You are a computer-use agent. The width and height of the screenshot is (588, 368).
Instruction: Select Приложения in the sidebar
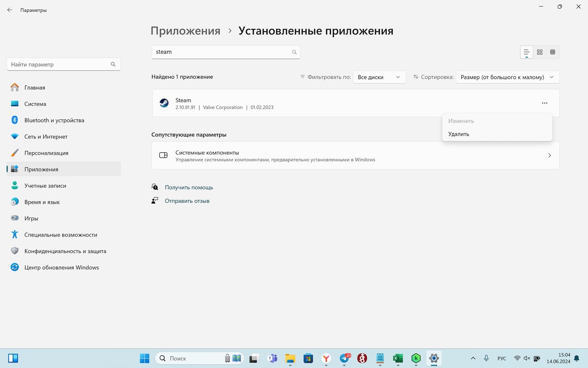(x=64, y=169)
